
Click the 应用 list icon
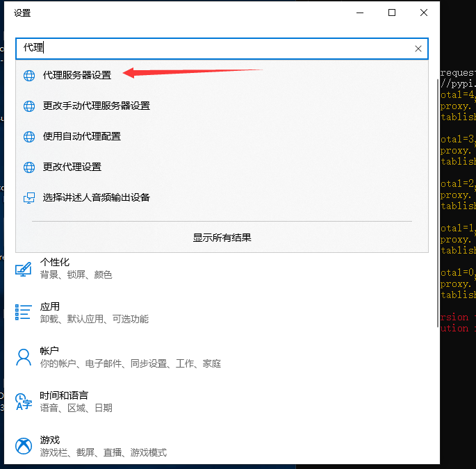24,313
